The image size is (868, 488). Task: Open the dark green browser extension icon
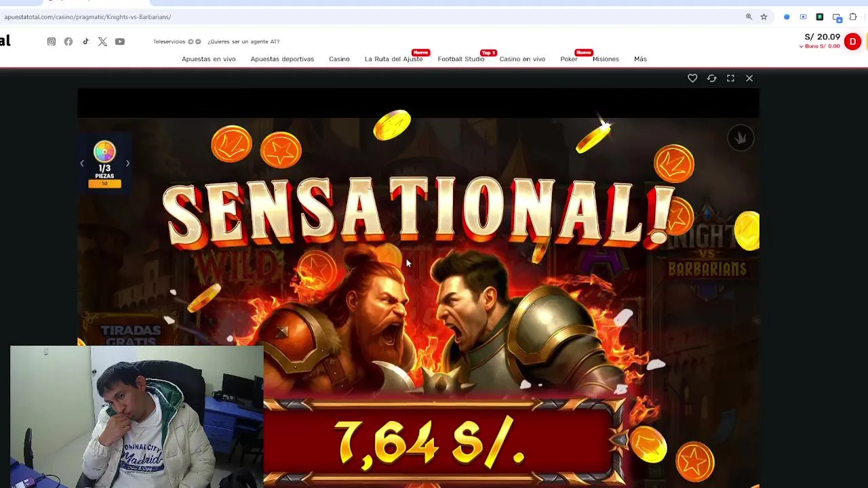pos(820,17)
